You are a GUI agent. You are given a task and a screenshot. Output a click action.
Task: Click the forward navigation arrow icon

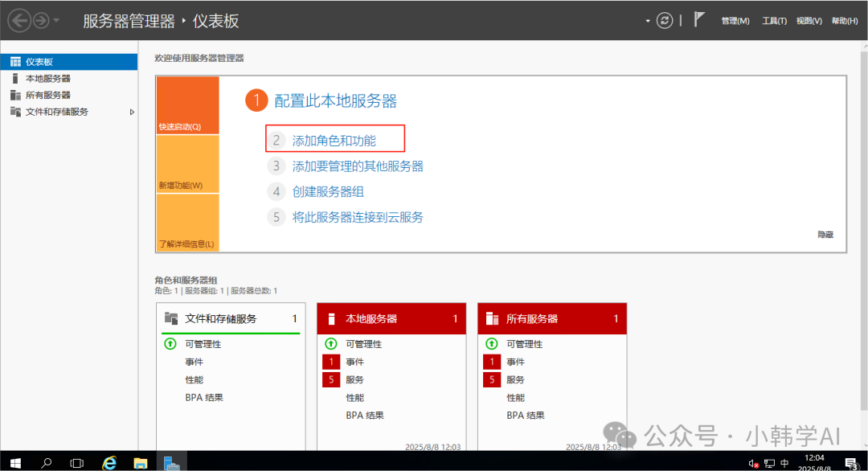41,20
